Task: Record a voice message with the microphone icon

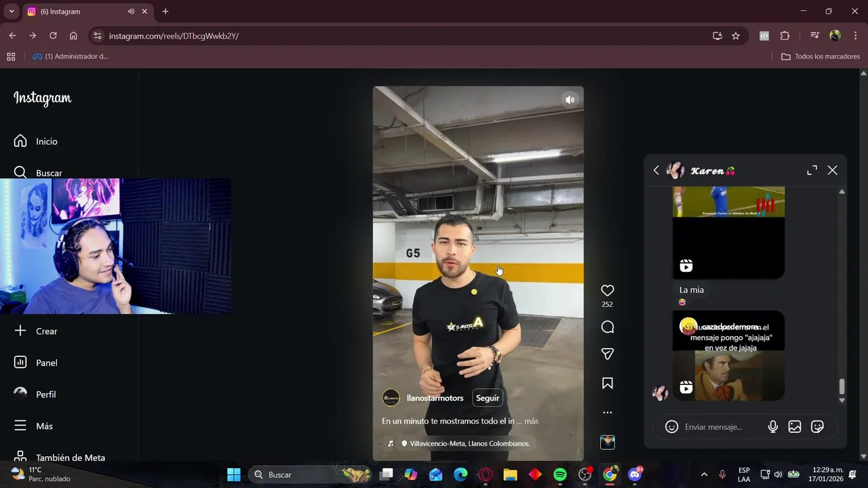Action: pyautogui.click(x=772, y=427)
